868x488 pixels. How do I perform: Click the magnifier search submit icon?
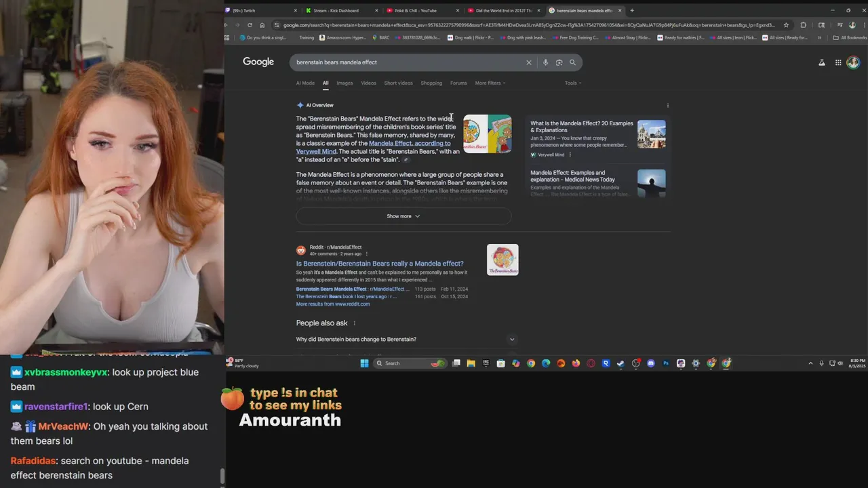pos(572,62)
